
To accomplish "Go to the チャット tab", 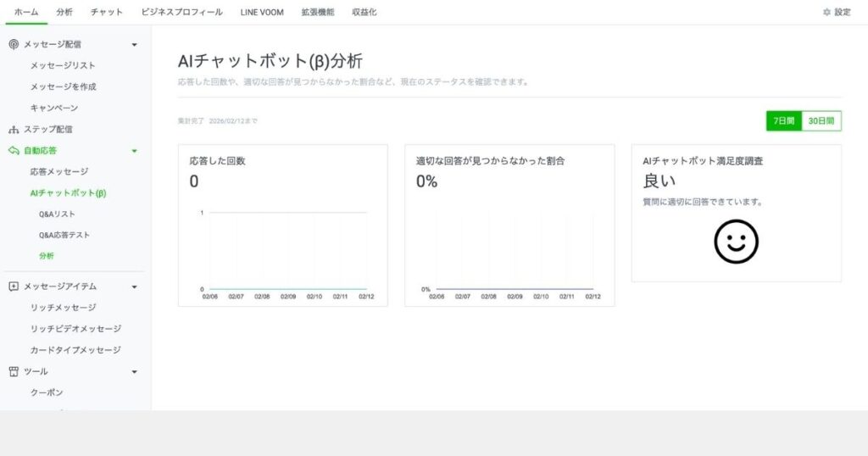I will pyautogui.click(x=107, y=13).
